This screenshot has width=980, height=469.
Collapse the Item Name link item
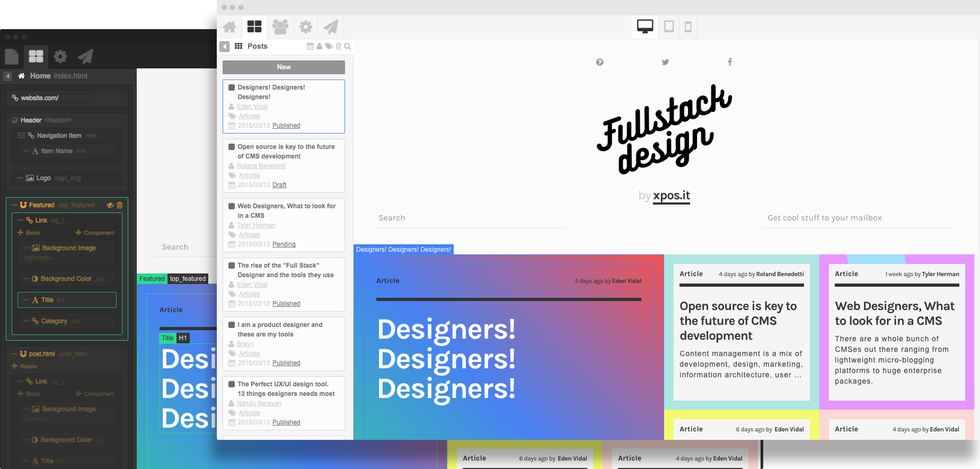click(x=26, y=151)
